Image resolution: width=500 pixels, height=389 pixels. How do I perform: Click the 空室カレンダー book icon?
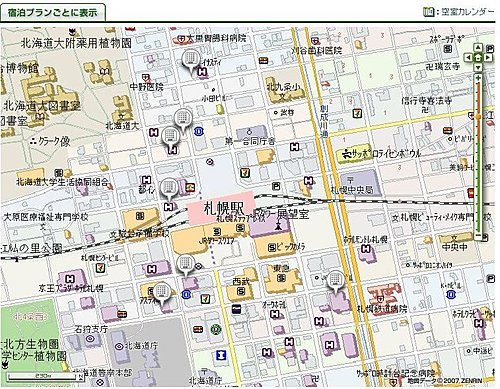point(428,12)
